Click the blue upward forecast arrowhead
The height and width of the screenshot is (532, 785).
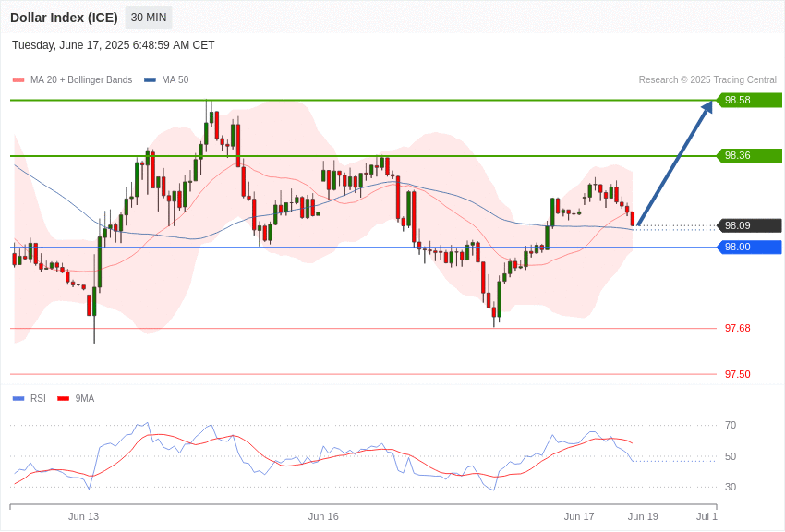(x=706, y=107)
